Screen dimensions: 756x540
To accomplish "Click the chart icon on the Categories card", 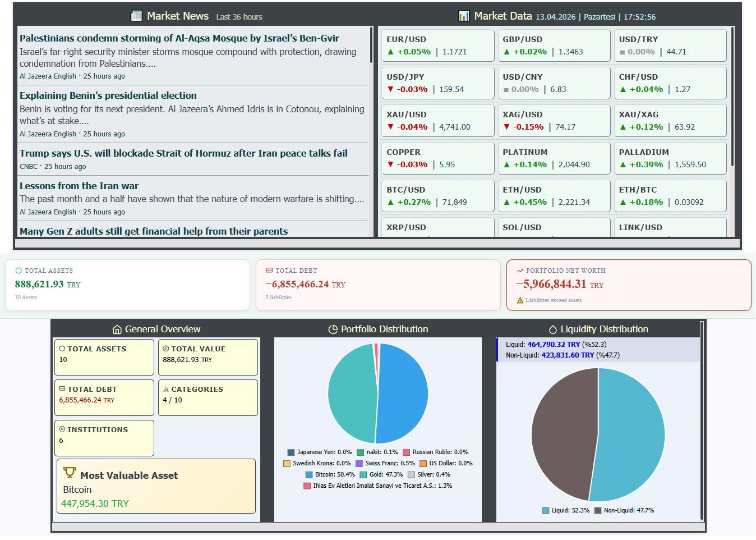I will [167, 389].
